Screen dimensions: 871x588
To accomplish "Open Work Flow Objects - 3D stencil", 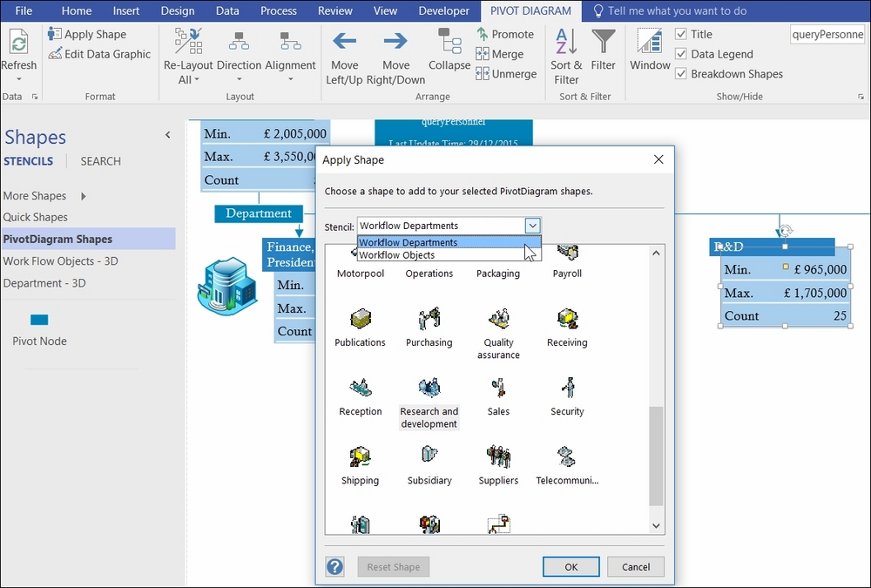I will point(60,261).
